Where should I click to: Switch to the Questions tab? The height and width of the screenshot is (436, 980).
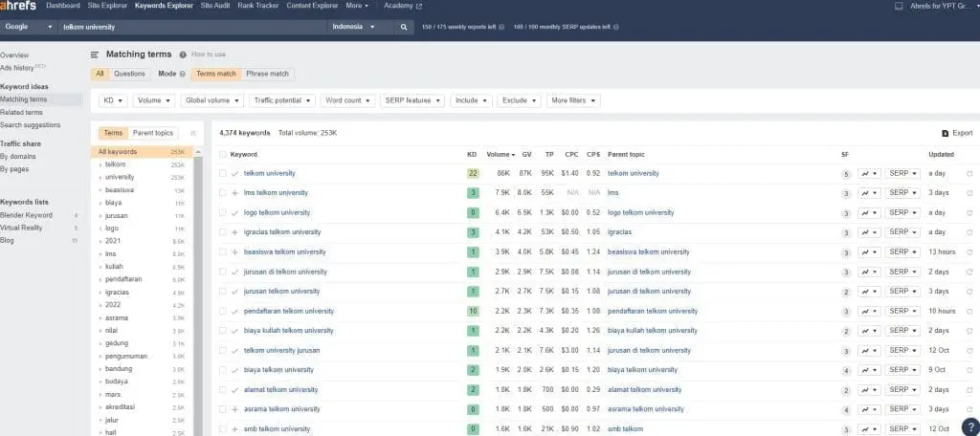(129, 74)
